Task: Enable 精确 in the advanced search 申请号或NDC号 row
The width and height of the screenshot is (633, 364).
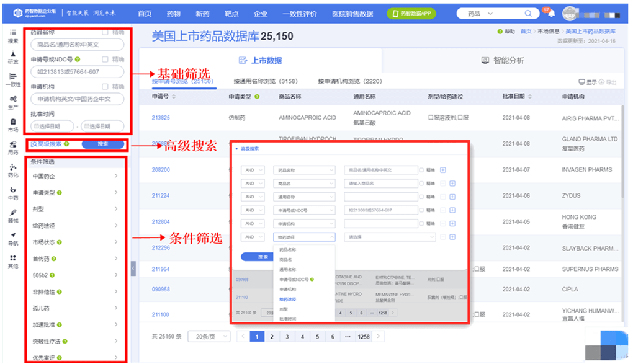Action: pyautogui.click(x=421, y=210)
